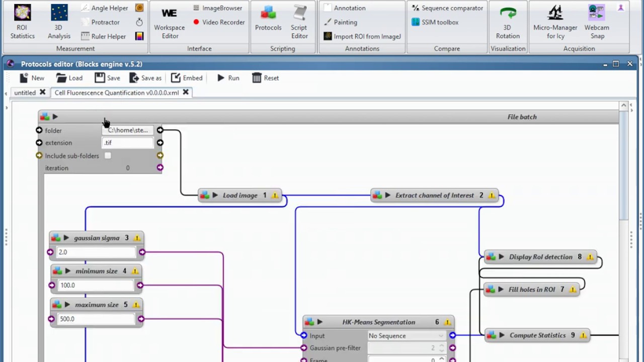Close the untitled tab

point(43,93)
